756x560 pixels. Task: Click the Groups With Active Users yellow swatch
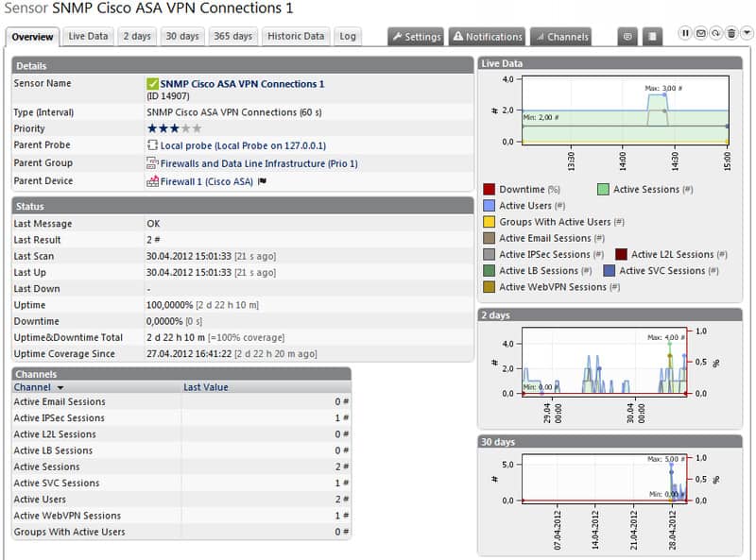(489, 222)
